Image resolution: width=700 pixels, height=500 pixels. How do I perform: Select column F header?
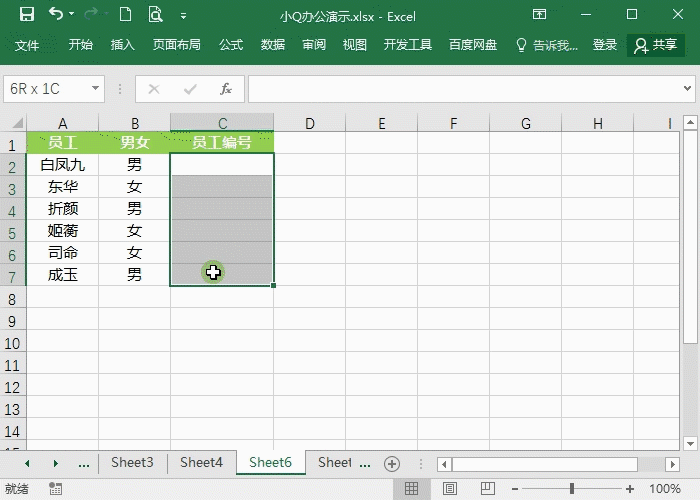pos(454,123)
